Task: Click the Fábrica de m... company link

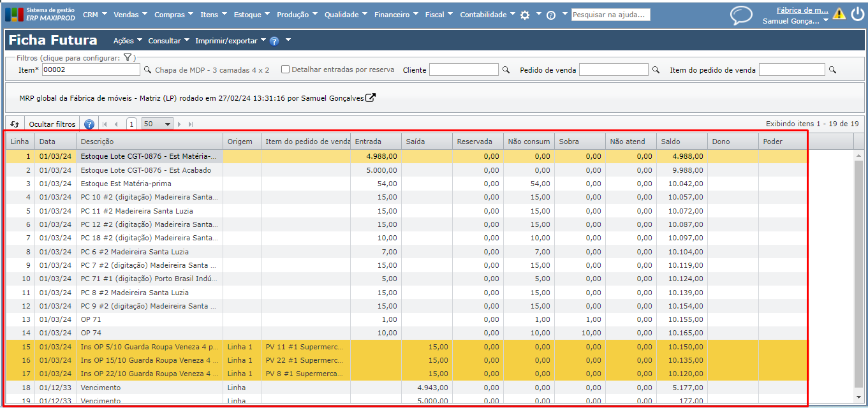Action: point(802,10)
